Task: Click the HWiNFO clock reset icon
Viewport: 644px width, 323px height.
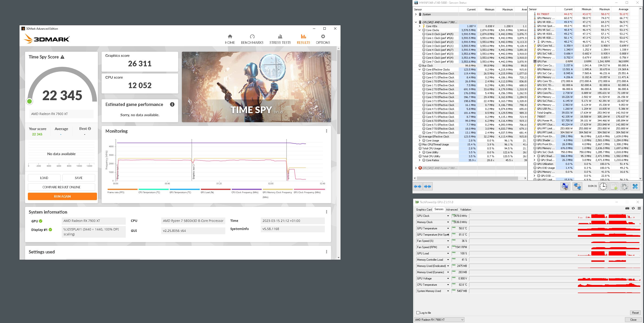Action: tap(603, 186)
